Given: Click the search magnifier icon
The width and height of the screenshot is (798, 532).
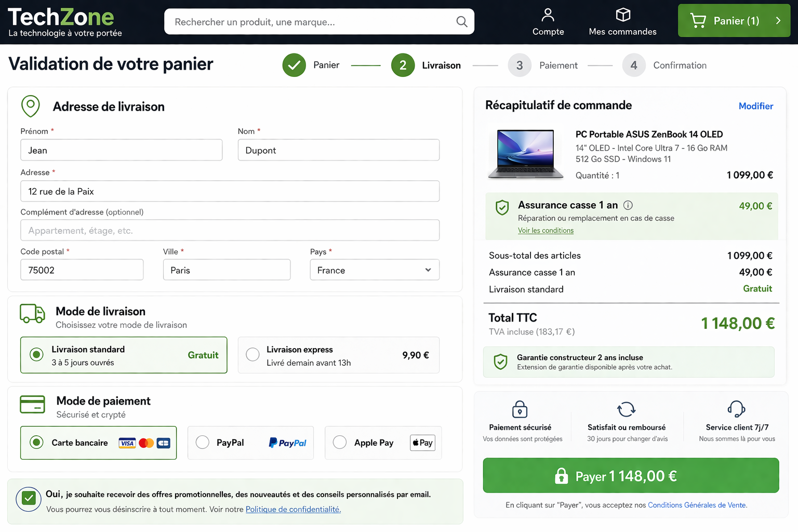Looking at the screenshot, I should [461, 22].
